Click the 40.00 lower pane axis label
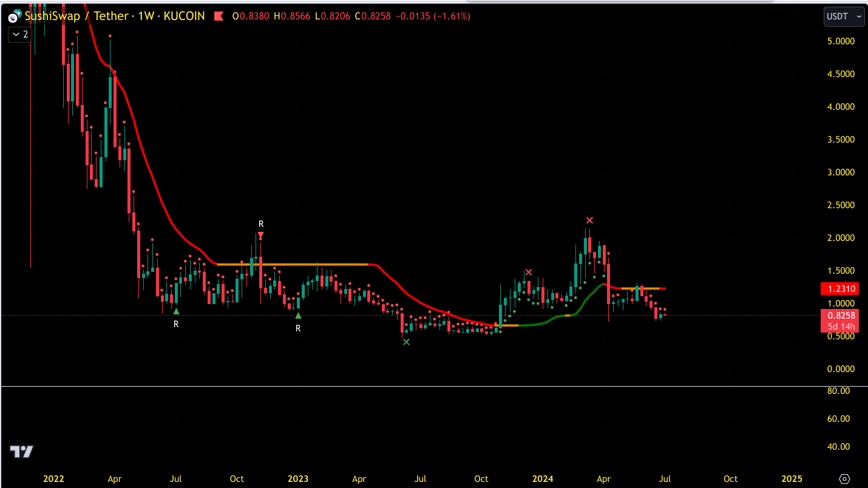 (x=838, y=447)
